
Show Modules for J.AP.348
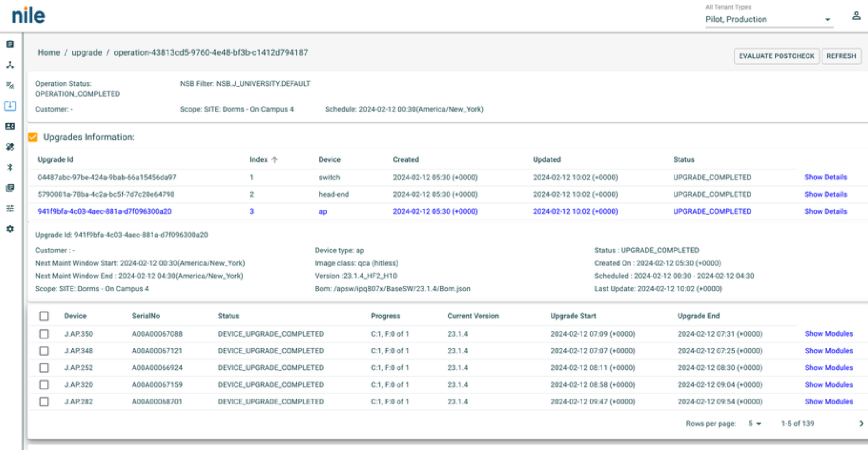[829, 351]
